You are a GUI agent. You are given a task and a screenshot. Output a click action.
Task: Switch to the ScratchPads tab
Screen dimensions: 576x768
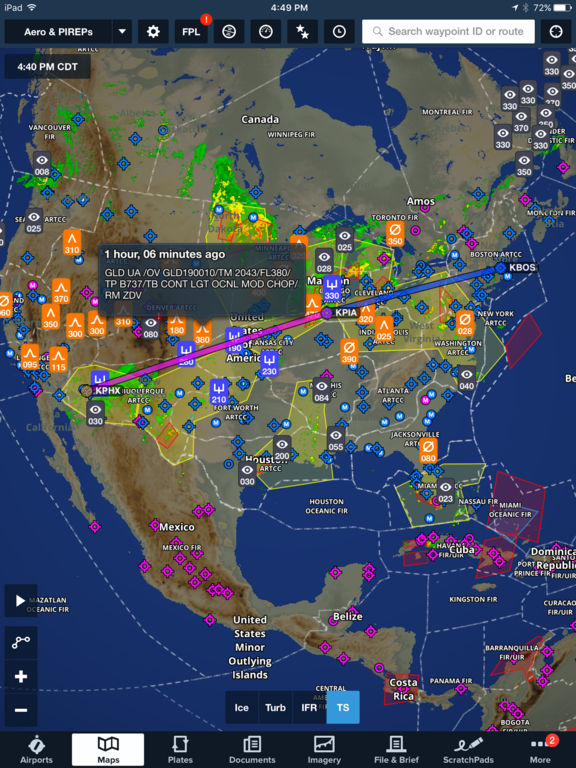468,750
